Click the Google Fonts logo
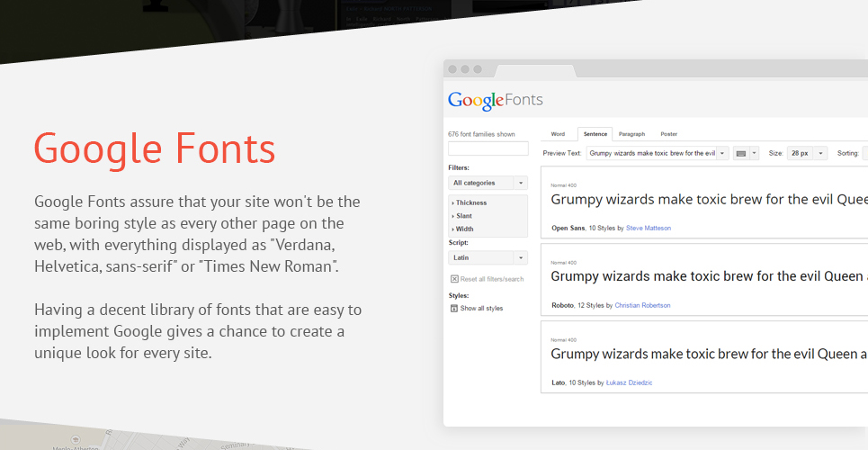The height and width of the screenshot is (450, 868). tap(496, 101)
